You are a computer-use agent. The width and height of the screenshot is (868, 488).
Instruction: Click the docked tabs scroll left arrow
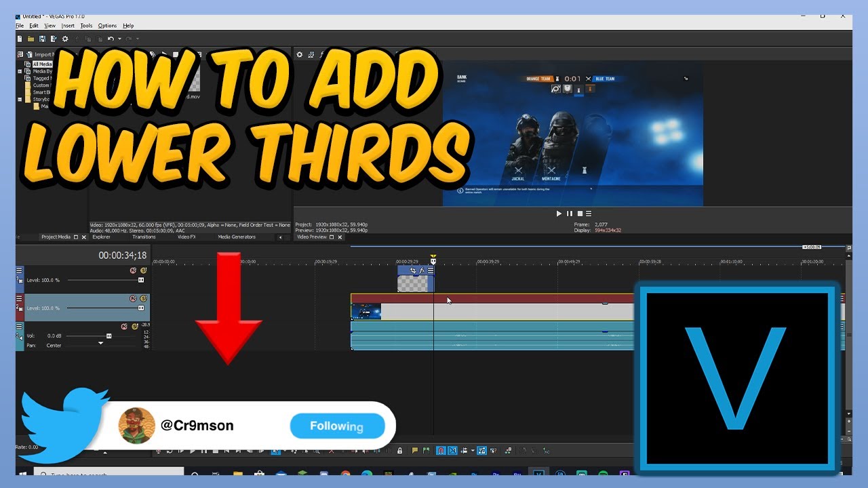click(281, 237)
